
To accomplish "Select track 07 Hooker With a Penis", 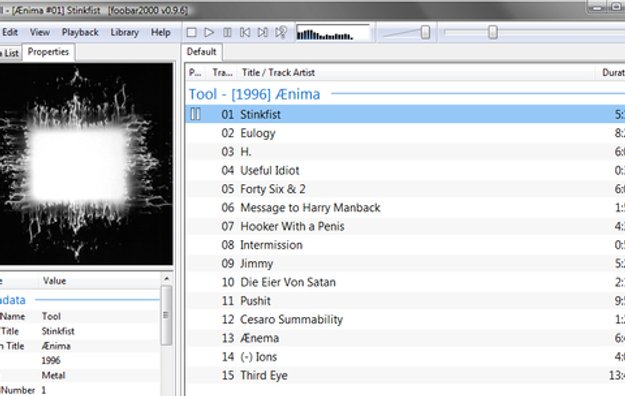I will coord(405,227).
